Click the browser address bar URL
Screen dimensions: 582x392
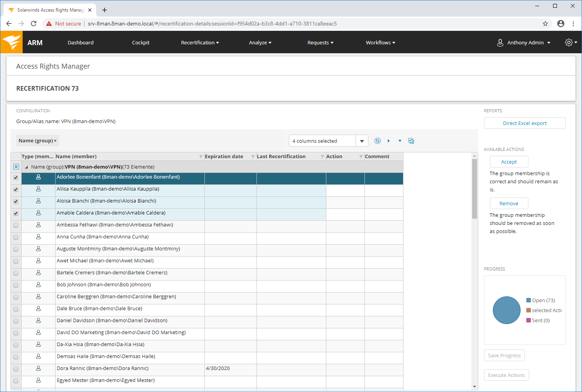point(212,24)
